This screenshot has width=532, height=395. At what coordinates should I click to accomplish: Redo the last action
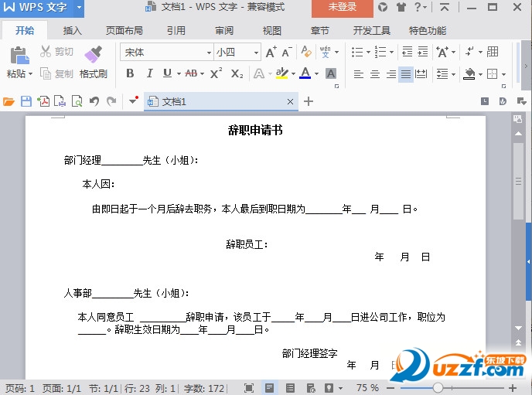coord(111,101)
